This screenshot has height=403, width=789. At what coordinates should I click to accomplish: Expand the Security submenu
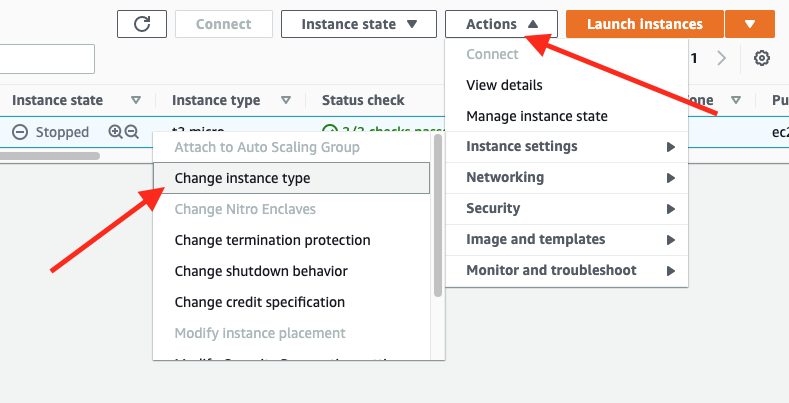click(566, 208)
